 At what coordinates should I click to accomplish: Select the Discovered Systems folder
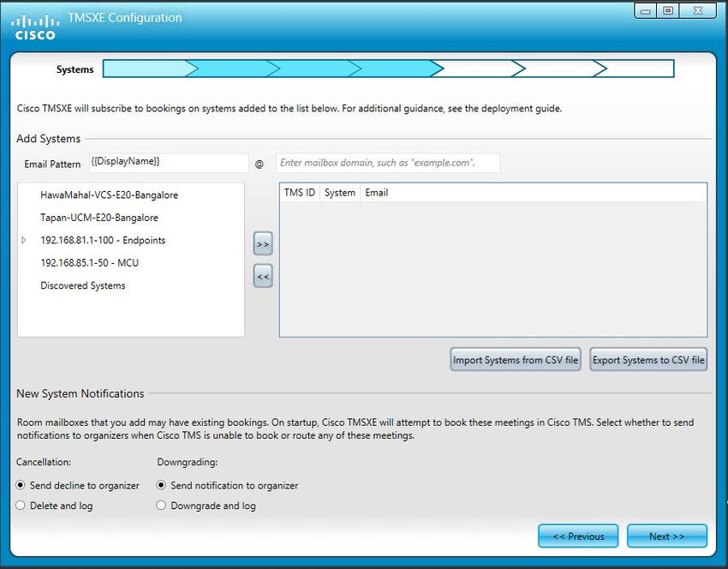coord(83,285)
